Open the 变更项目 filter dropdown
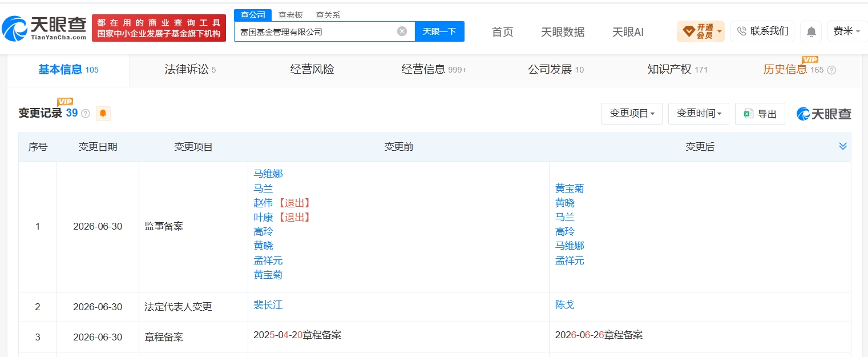The image size is (868, 357). (x=632, y=114)
